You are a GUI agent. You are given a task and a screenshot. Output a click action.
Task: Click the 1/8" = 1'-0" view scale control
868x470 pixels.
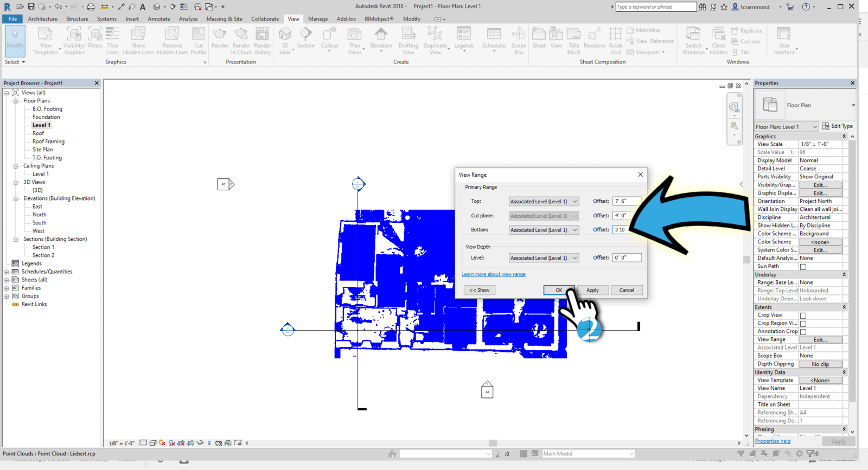coord(122,443)
